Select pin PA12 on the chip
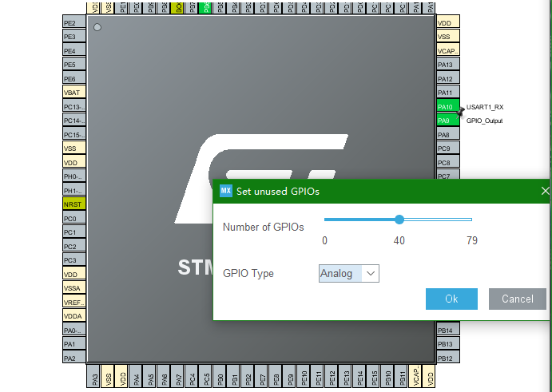The image size is (552, 392). pos(448,78)
